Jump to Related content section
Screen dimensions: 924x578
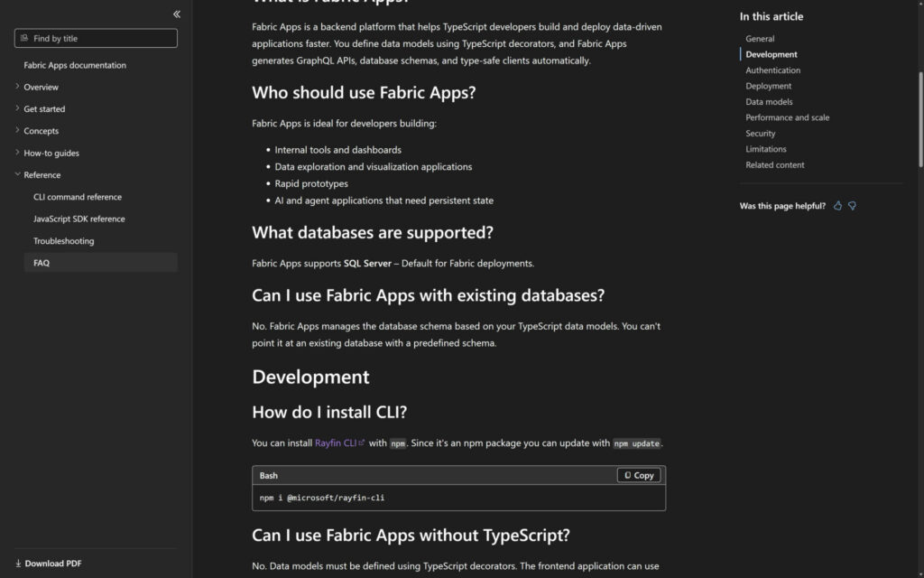(774, 165)
